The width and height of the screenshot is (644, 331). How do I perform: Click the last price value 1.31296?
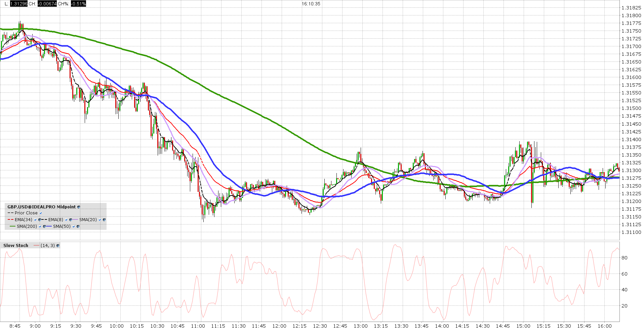(x=19, y=4)
